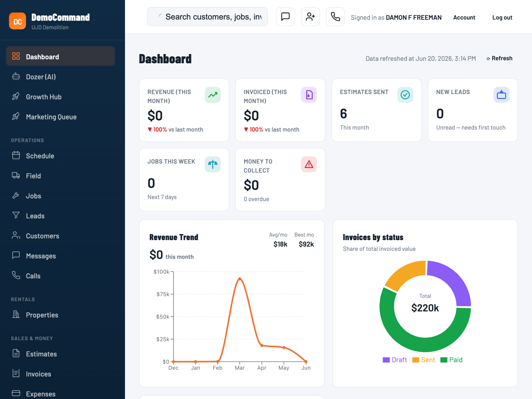Open Leads from Operations
This screenshot has height=399, width=532.
pos(60,216)
